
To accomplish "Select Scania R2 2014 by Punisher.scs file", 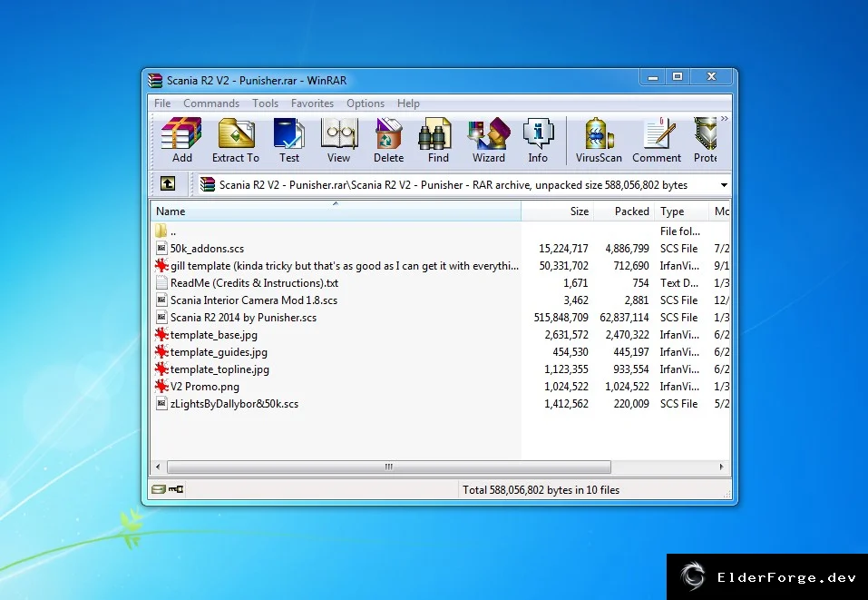I will pos(244,318).
